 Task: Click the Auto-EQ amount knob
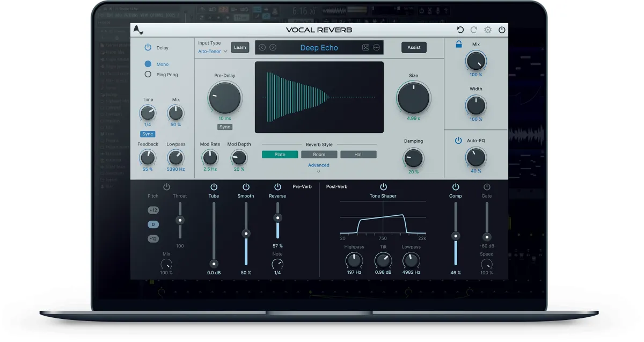pos(476,157)
